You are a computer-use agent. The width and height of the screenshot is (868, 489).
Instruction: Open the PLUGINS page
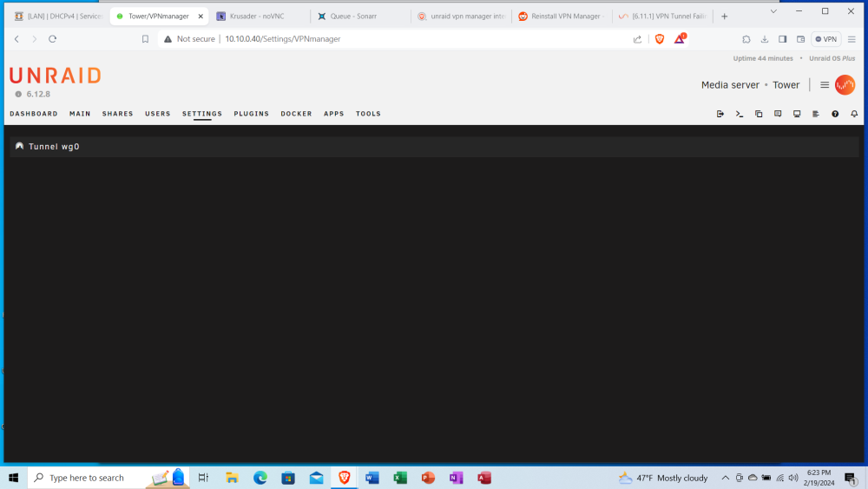(x=252, y=114)
